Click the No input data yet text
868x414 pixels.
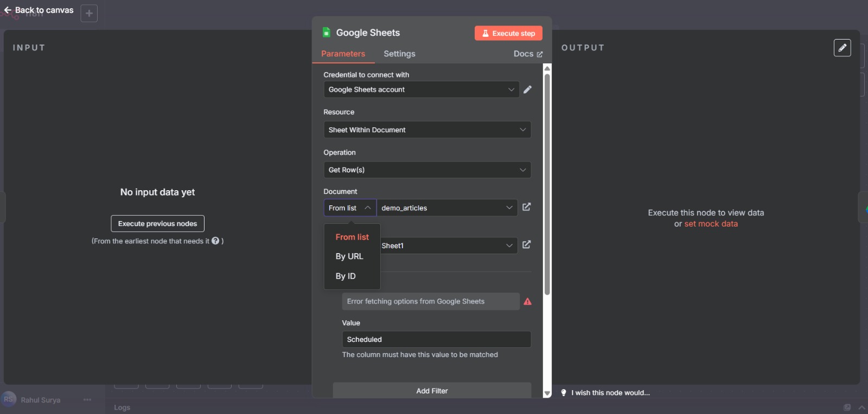tap(157, 192)
